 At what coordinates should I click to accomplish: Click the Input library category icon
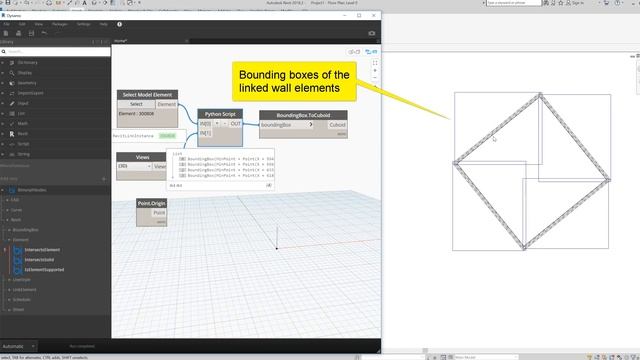(12, 103)
